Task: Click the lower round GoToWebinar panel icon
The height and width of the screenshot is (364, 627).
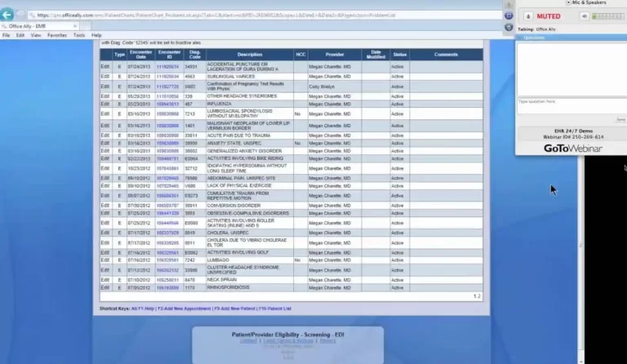Action: [x=509, y=27]
